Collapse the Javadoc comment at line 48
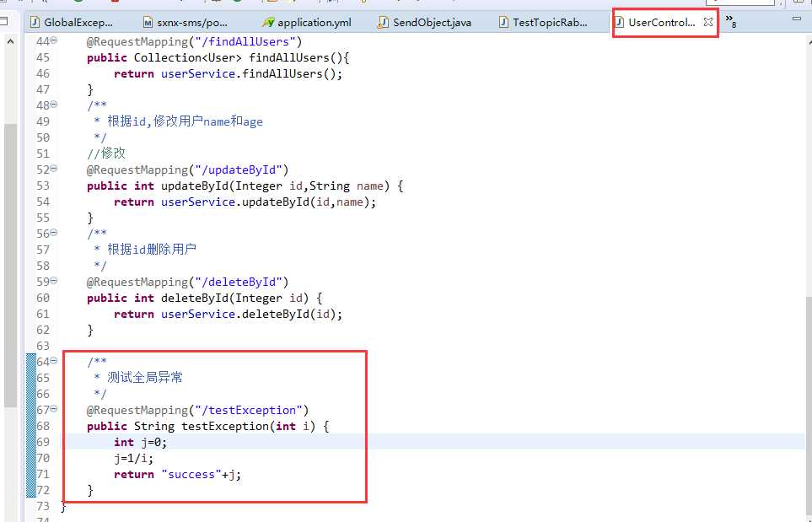 (54, 105)
